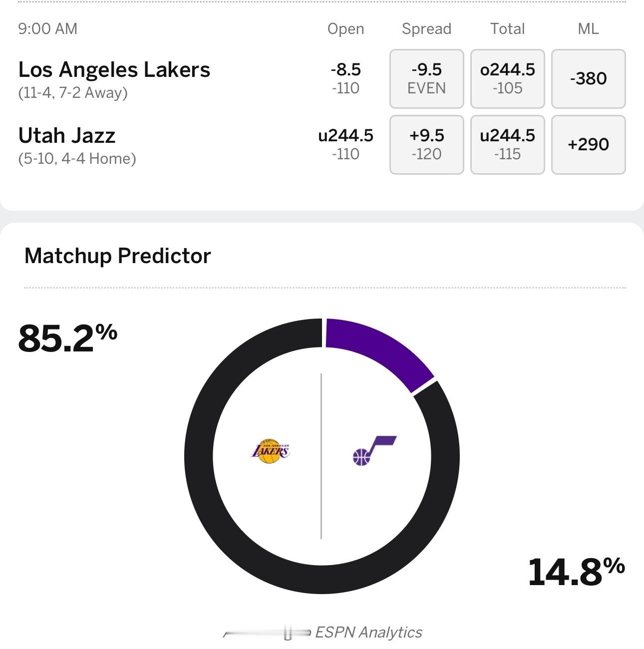Screen dimensions: 644x649
Task: Click the ML column header
Action: pos(588,29)
